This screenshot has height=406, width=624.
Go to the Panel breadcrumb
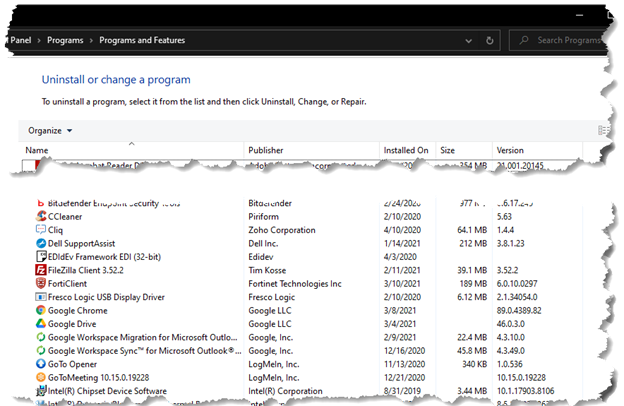coord(21,40)
